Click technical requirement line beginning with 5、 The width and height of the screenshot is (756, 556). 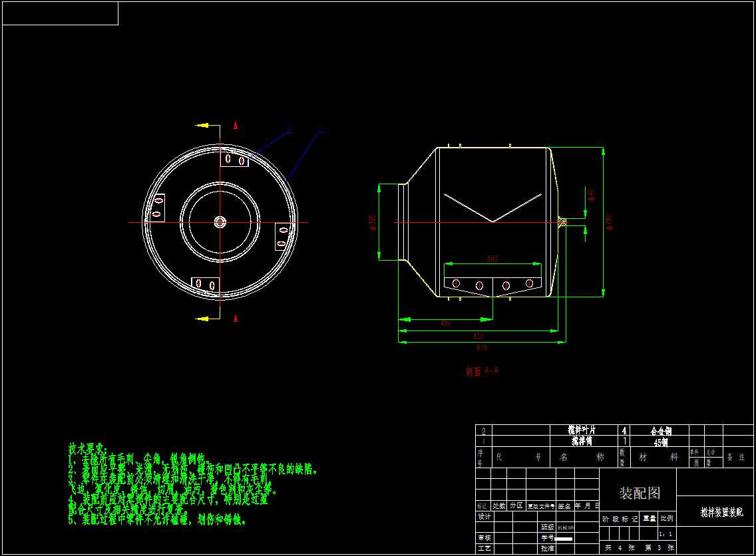(157, 520)
